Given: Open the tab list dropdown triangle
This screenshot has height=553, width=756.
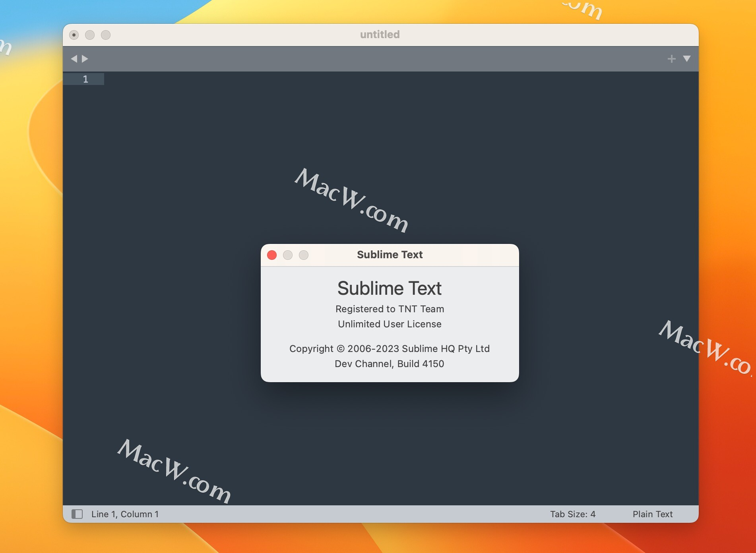Looking at the screenshot, I should pyautogui.click(x=687, y=58).
